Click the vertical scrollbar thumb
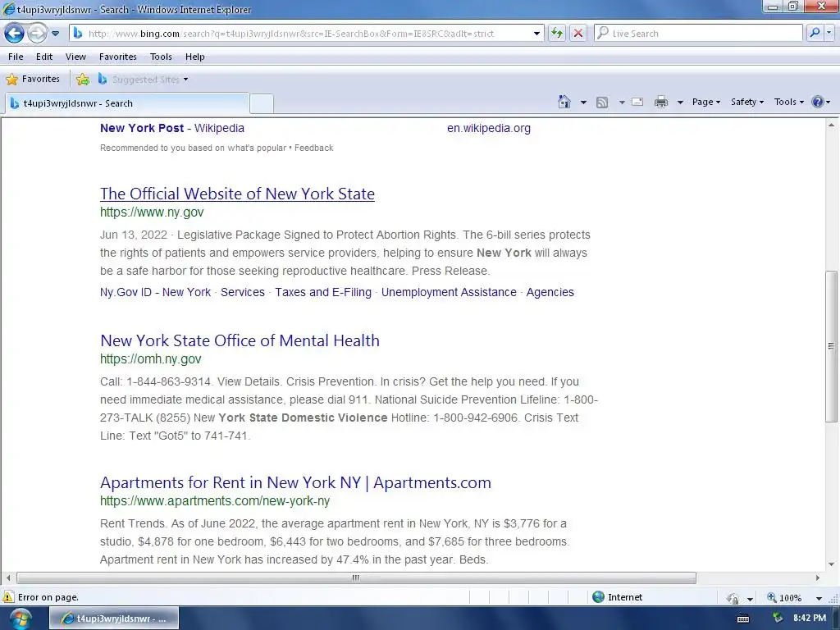 pyautogui.click(x=831, y=346)
